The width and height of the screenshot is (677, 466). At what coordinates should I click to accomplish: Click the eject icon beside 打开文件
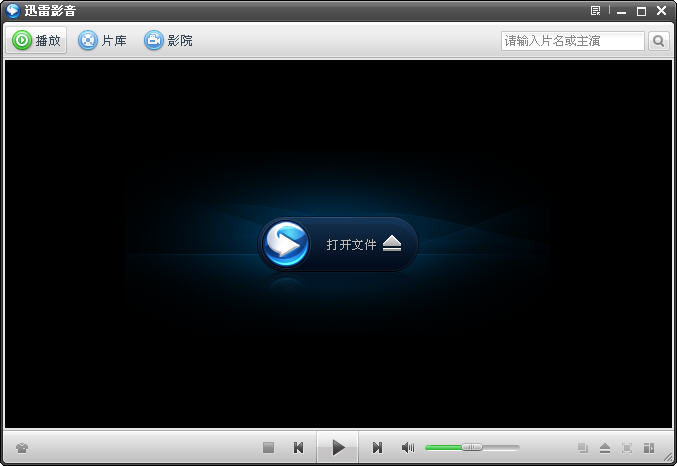click(392, 244)
